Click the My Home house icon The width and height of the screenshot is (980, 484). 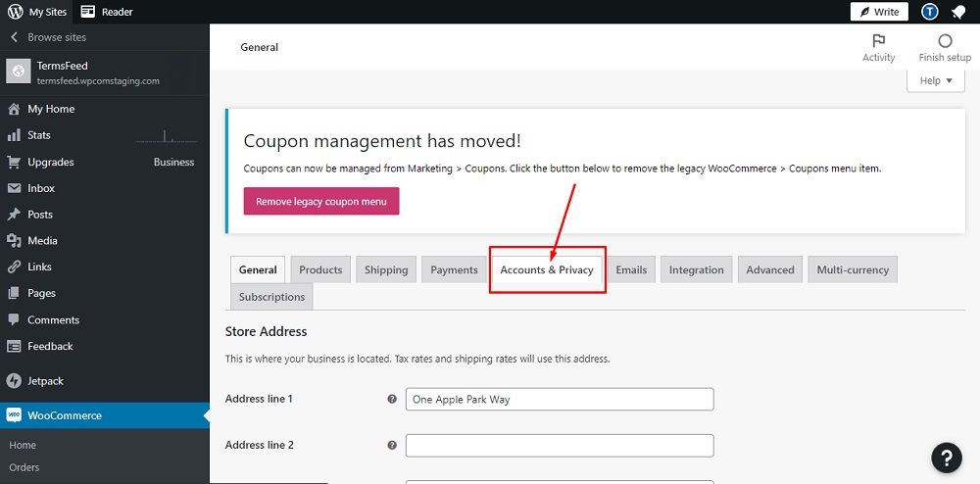pos(14,110)
